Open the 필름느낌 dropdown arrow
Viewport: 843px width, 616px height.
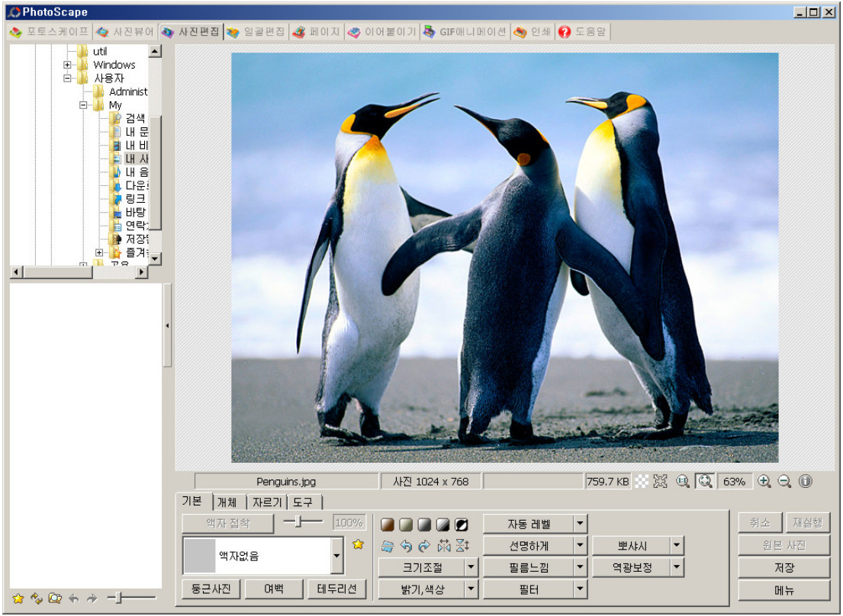coord(580,567)
